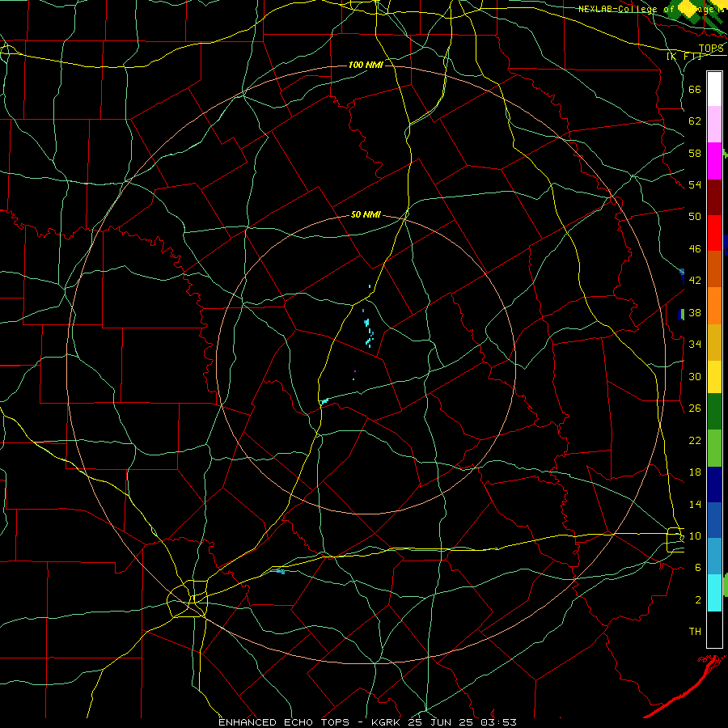Click the 34 legend value

695,345
